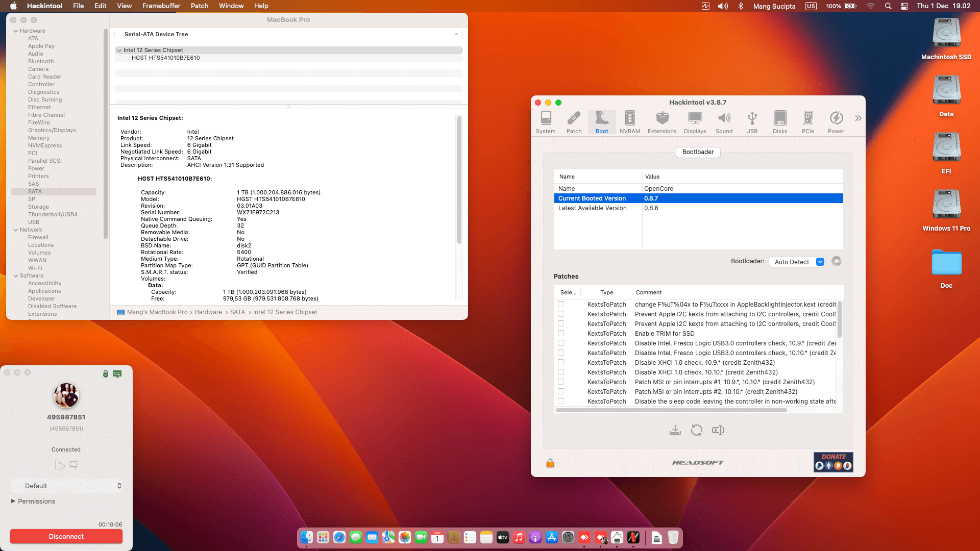
Task: Select the HGST HTS541010B7E610 device row
Action: [x=289, y=58]
